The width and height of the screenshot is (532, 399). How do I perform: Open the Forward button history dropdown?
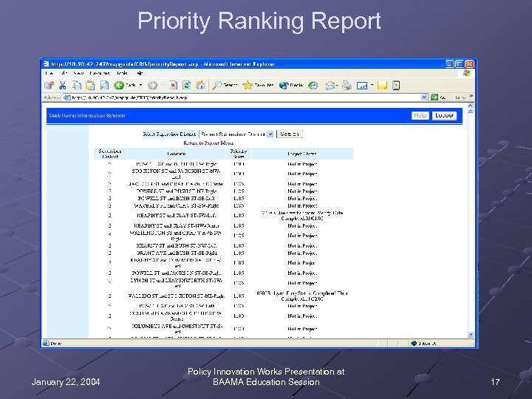click(162, 85)
